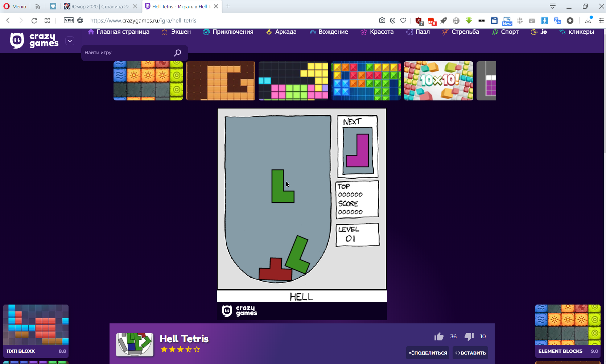606x364 pixels.
Task: Open the Красота category
Action: coord(377,32)
